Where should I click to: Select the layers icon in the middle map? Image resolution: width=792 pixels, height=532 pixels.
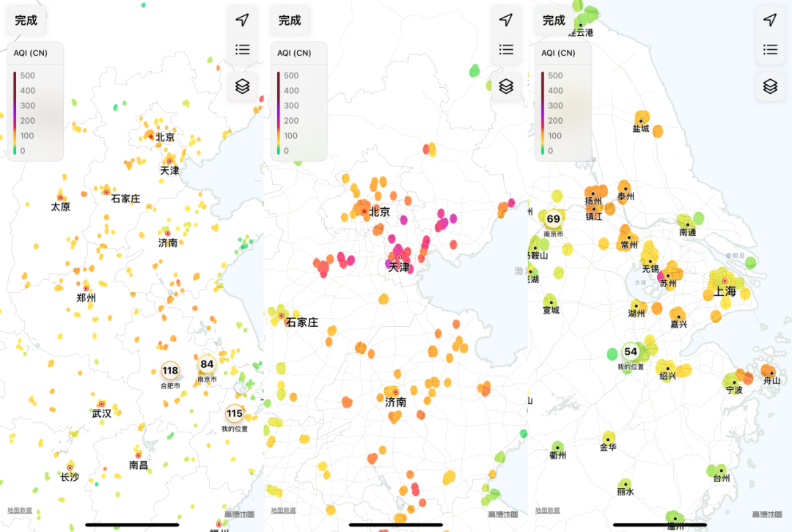pos(505,86)
